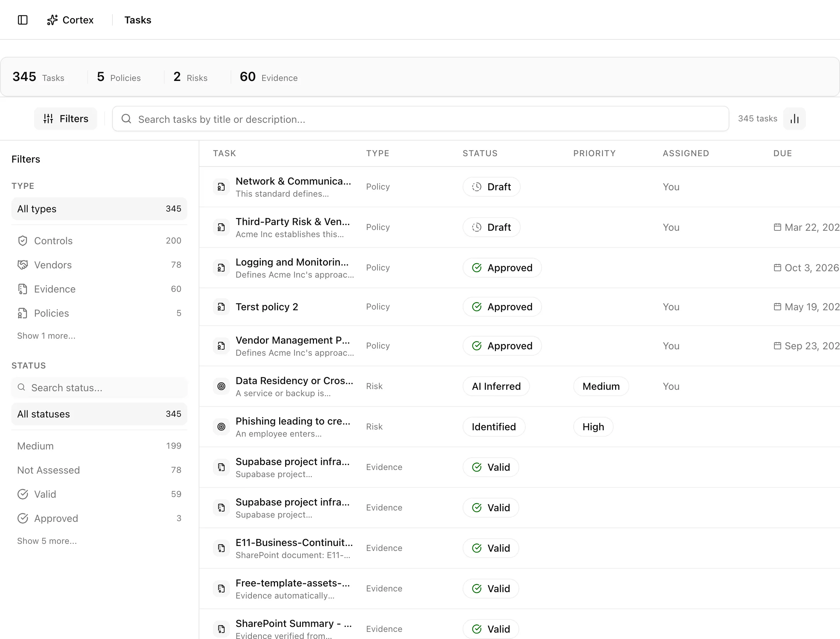The image size is (840, 639).
Task: Click the High priority badge
Action: [x=593, y=427]
